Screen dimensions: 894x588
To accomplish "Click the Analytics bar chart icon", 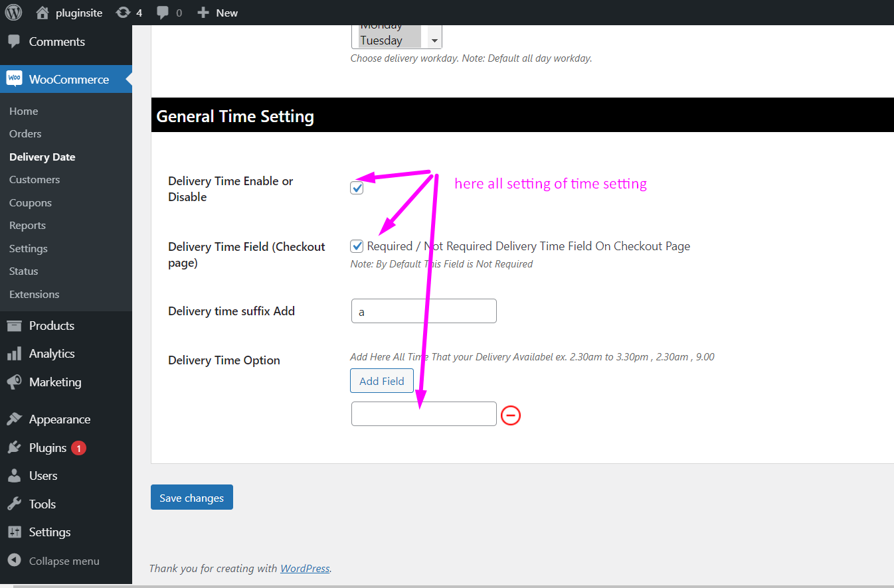I will tap(14, 354).
